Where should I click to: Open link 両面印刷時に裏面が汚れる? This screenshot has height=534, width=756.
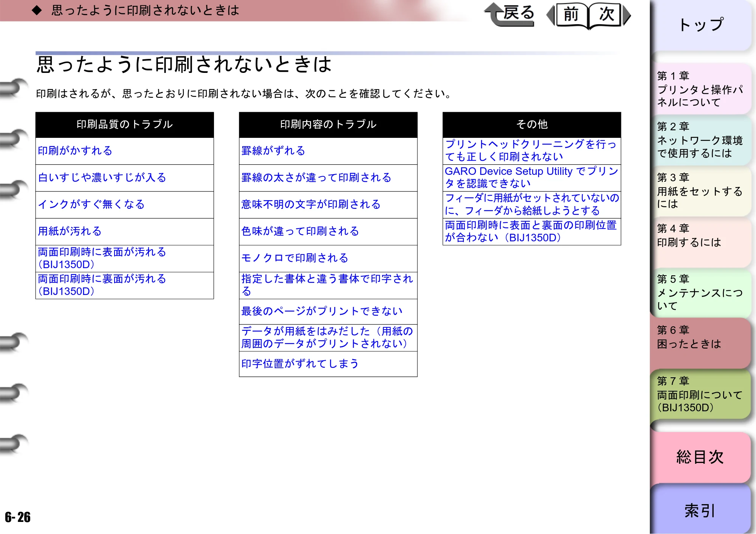click(102, 285)
